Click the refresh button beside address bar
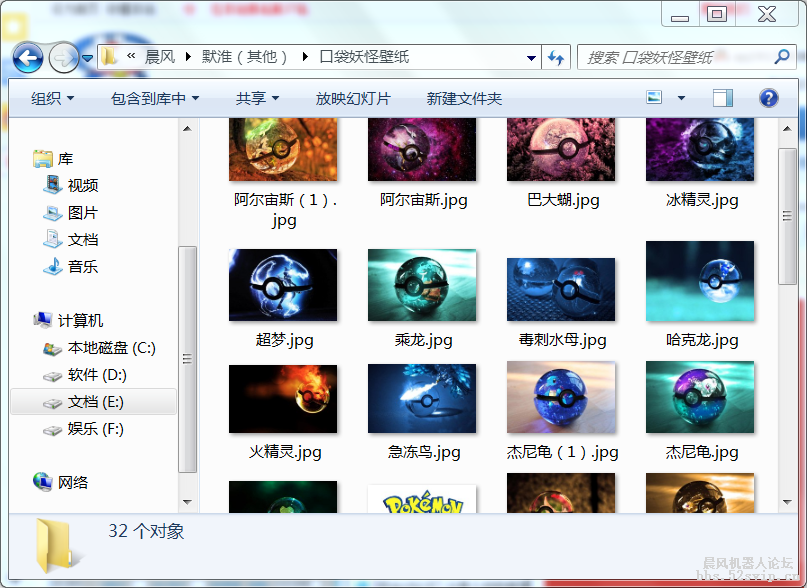Image resolution: width=807 pixels, height=588 pixels. point(556,57)
